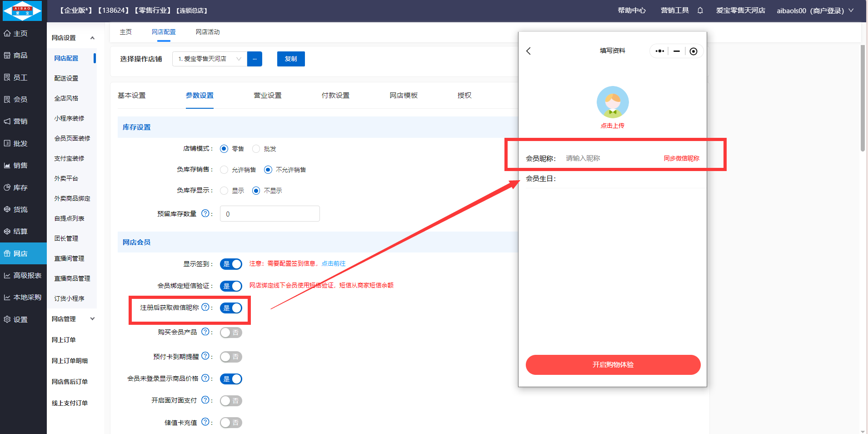Click the help icon beside 购买会员产品
868x434 pixels.
click(x=205, y=332)
